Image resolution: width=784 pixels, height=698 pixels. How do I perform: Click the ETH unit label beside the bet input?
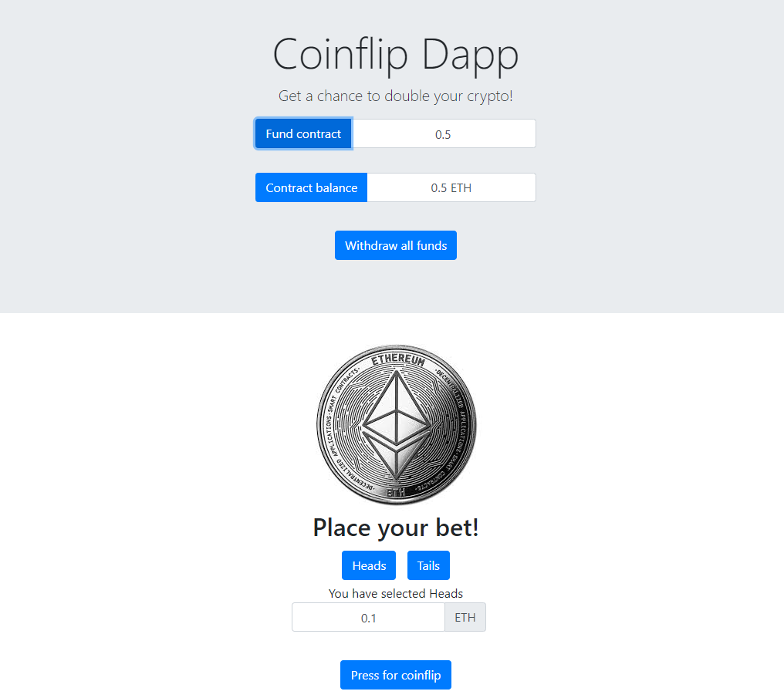pos(465,618)
